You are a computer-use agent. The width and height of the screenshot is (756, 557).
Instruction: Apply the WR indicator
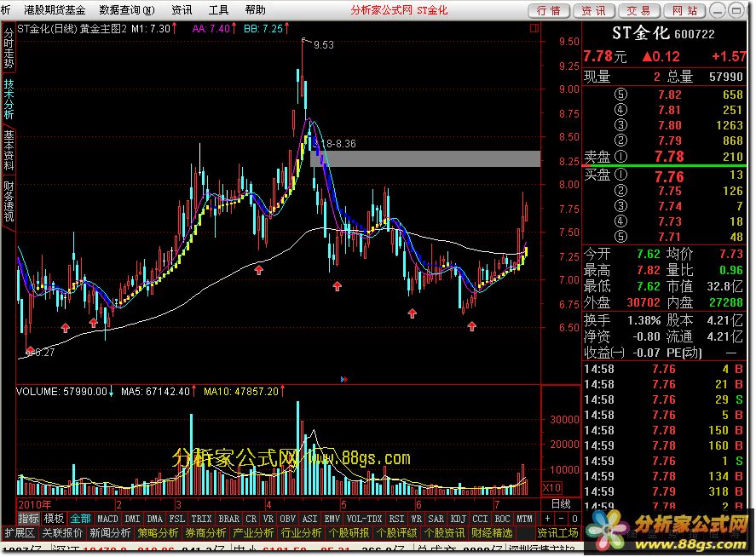tap(416, 519)
